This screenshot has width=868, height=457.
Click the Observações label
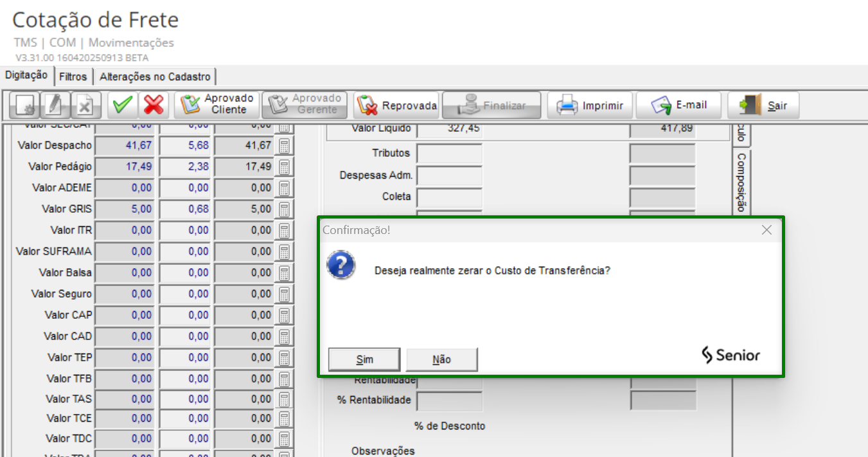click(384, 451)
